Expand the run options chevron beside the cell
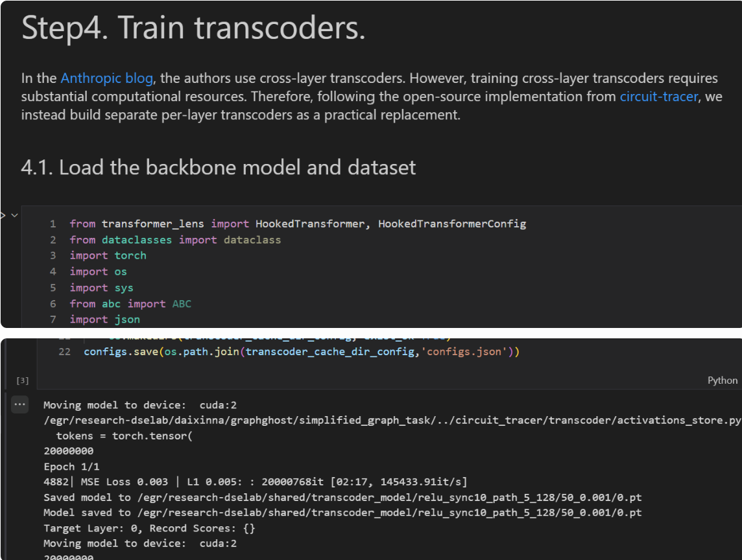Screen dimensions: 742x560 [14, 215]
